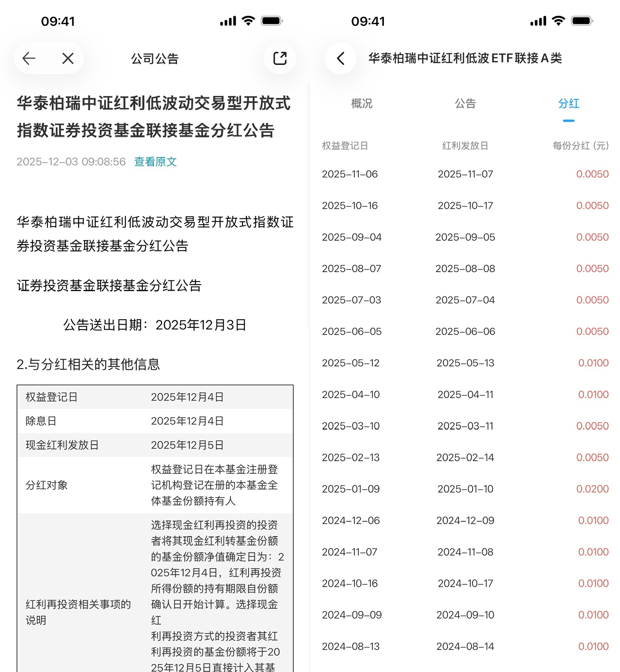Tap payout date 2025-08-08
This screenshot has height=672, width=620.
(465, 268)
